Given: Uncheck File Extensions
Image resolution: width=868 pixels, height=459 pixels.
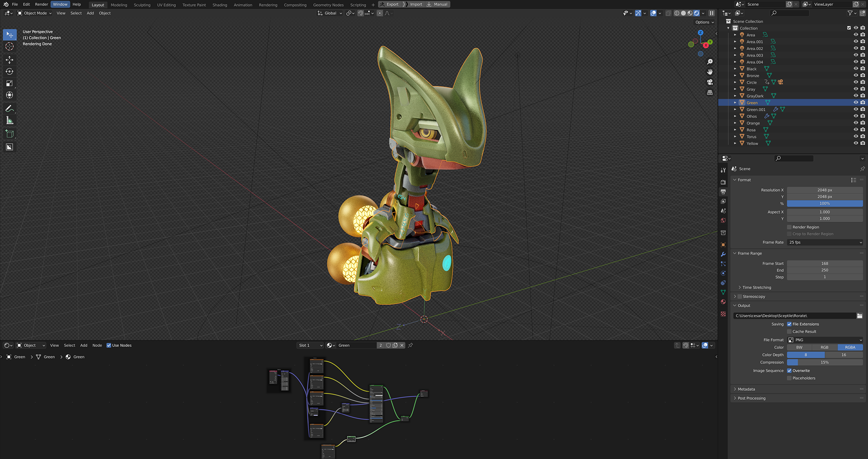Looking at the screenshot, I should (789, 324).
